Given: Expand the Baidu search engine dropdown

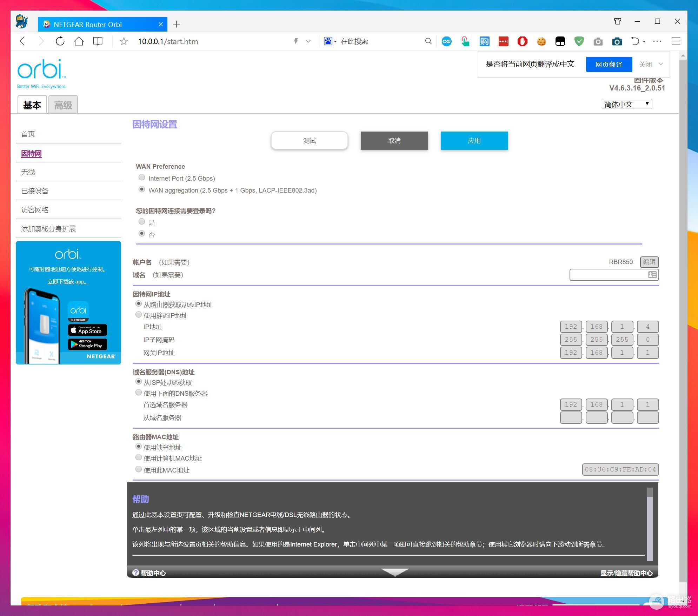Looking at the screenshot, I should (x=335, y=41).
